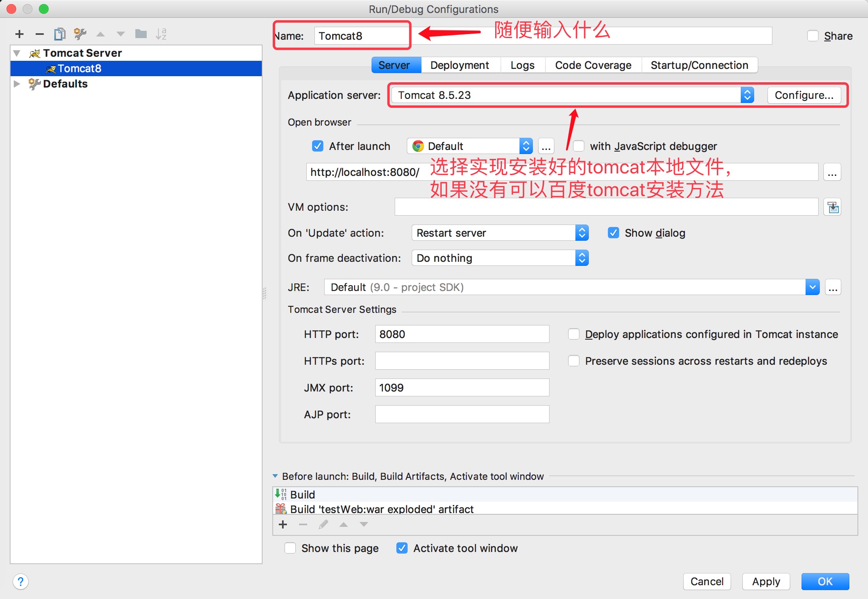The width and height of the screenshot is (868, 599).
Task: Click the Configure... button
Action: 804,95
